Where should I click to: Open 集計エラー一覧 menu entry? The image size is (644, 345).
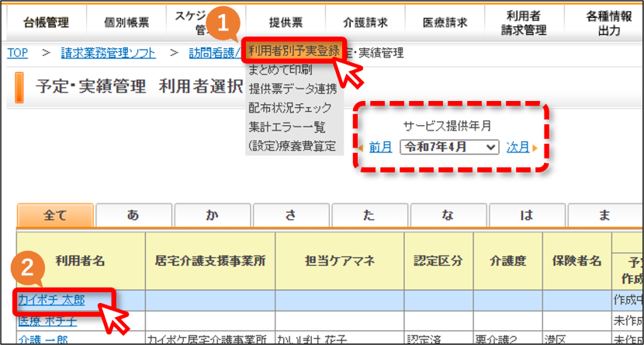click(287, 127)
